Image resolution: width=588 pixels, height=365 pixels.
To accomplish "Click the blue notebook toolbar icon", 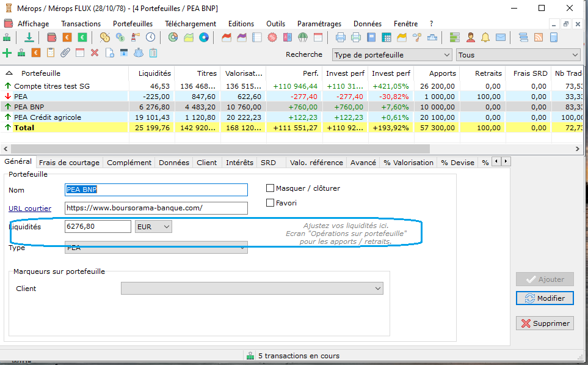I will coord(371,37).
